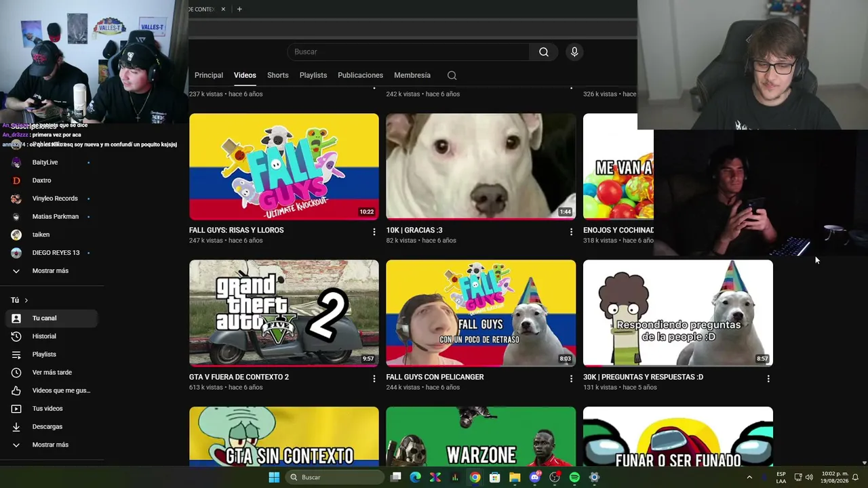Open Spotify from the taskbar
The image size is (868, 488).
(x=574, y=477)
